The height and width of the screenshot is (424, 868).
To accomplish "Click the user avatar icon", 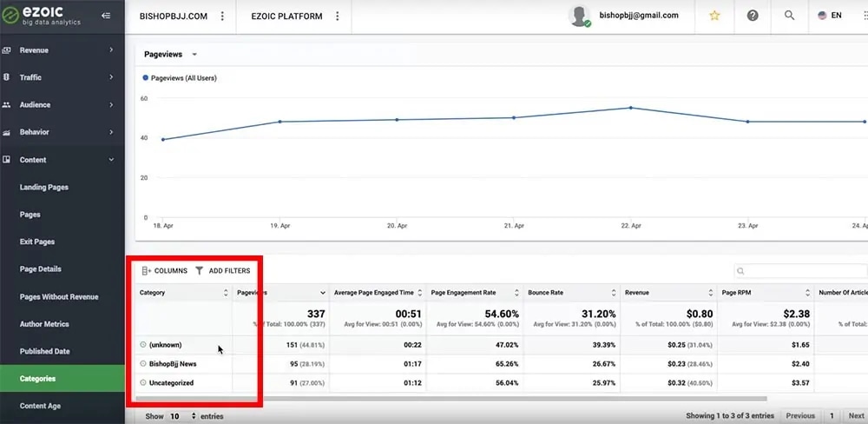I will click(x=580, y=16).
